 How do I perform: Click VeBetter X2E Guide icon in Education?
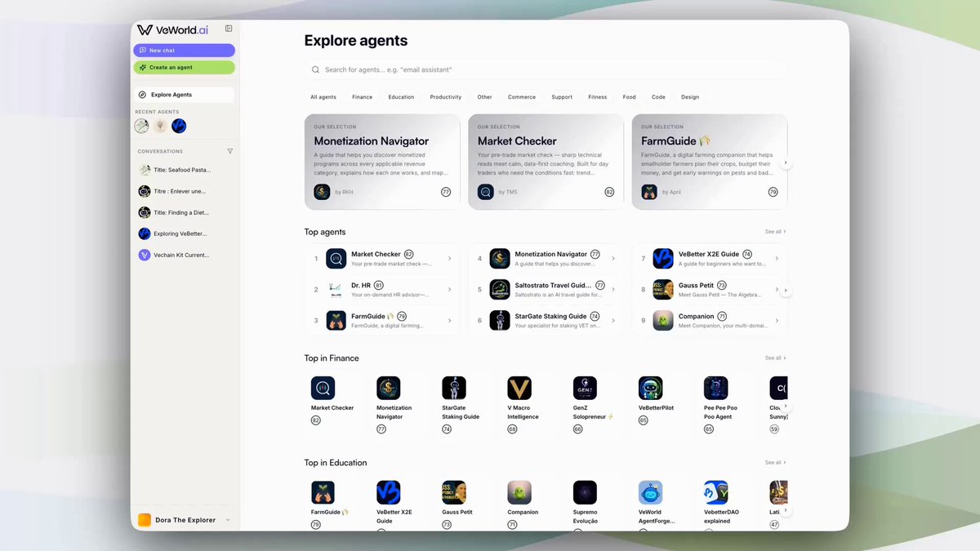[388, 492]
